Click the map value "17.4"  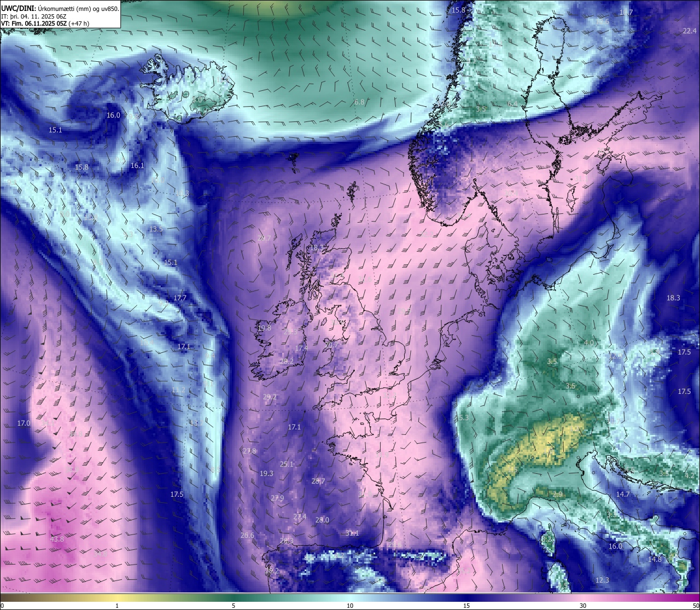pyautogui.click(x=301, y=348)
